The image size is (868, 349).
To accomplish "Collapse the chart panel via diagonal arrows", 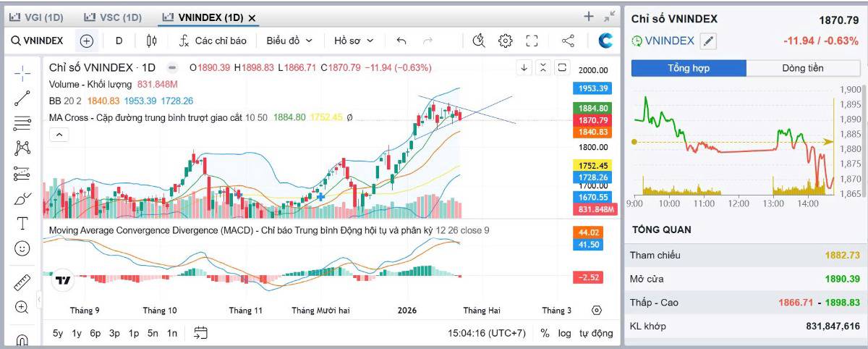I will click(x=610, y=16).
